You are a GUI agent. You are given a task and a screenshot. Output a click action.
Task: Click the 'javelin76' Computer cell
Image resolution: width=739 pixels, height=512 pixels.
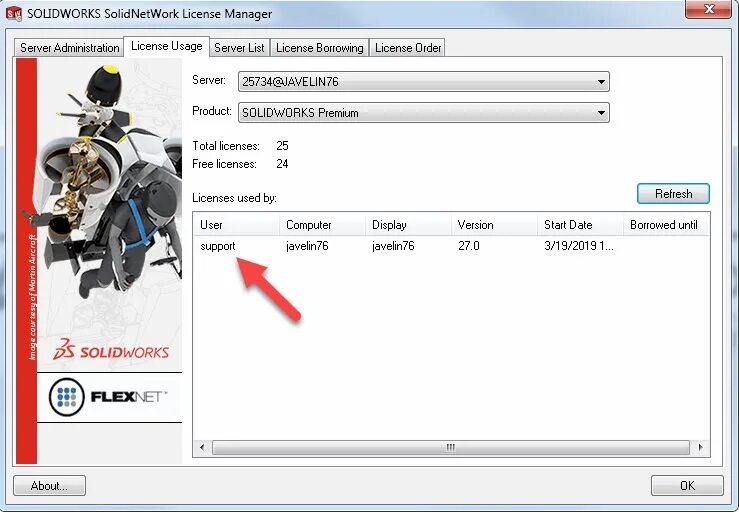click(307, 246)
